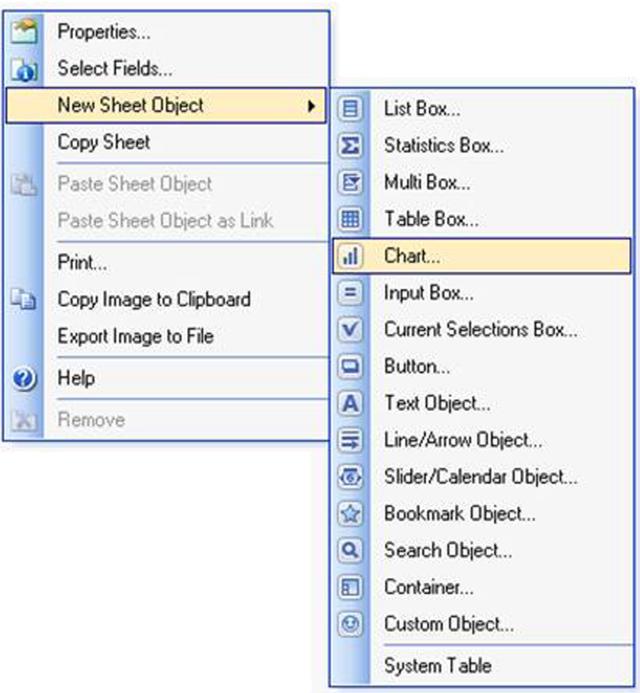Image resolution: width=640 pixels, height=693 pixels.
Task: Click the Table Box grid icon
Action: click(351, 219)
